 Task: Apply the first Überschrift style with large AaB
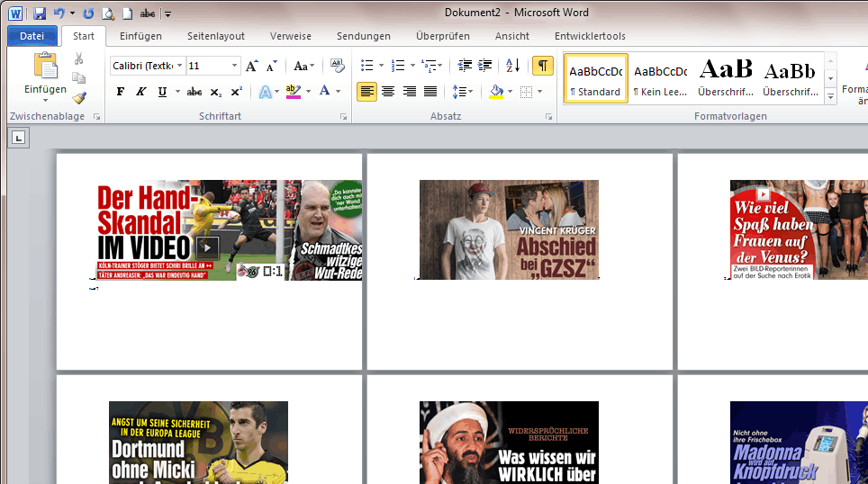pos(725,78)
